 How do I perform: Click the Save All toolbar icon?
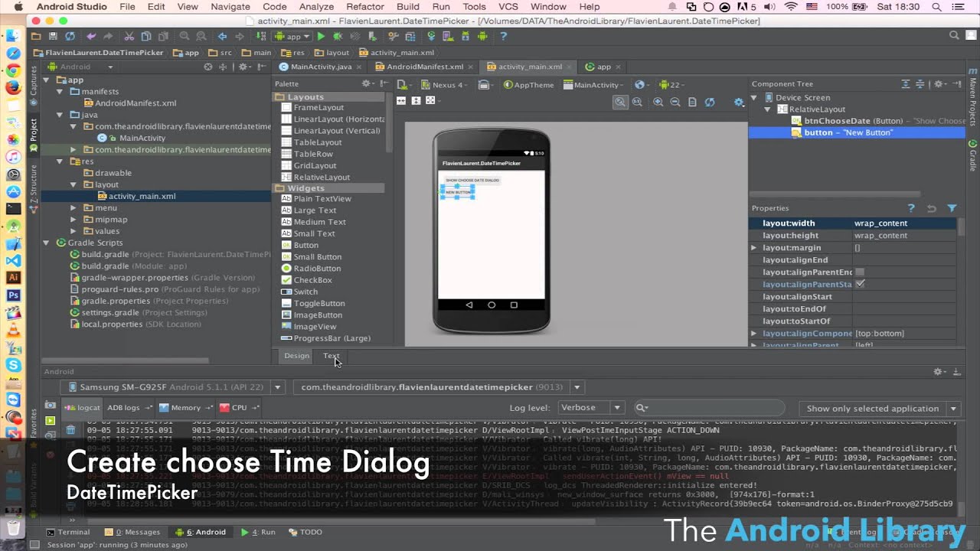(x=53, y=36)
